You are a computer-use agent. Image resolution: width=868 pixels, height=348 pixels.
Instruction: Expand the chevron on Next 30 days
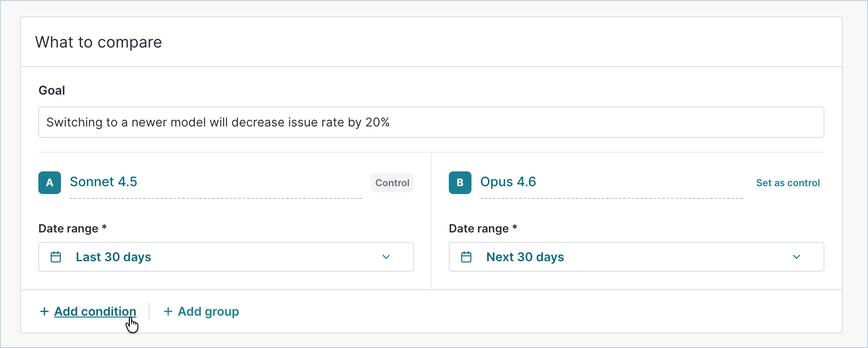click(x=797, y=257)
